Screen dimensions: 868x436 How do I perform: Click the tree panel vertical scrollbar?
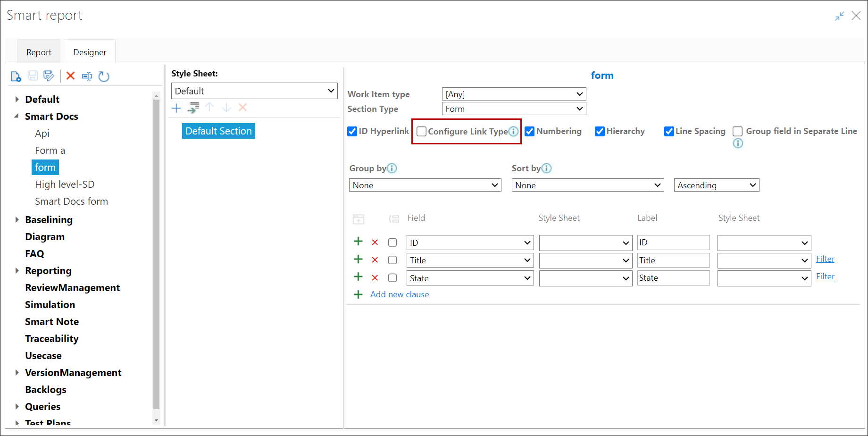[x=156, y=254]
